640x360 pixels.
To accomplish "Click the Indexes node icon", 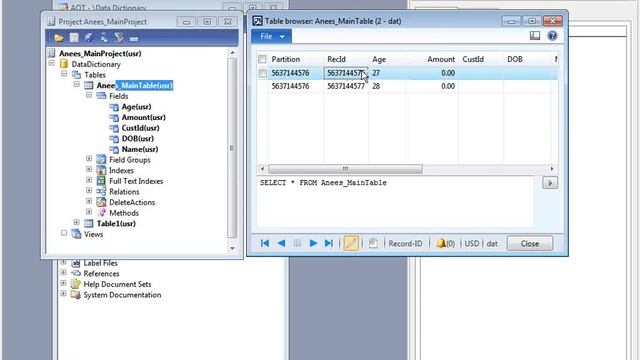I will pos(101,170).
